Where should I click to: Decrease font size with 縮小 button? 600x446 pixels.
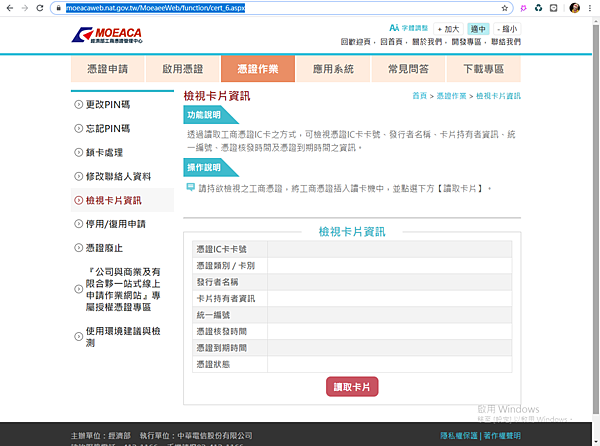[507, 29]
